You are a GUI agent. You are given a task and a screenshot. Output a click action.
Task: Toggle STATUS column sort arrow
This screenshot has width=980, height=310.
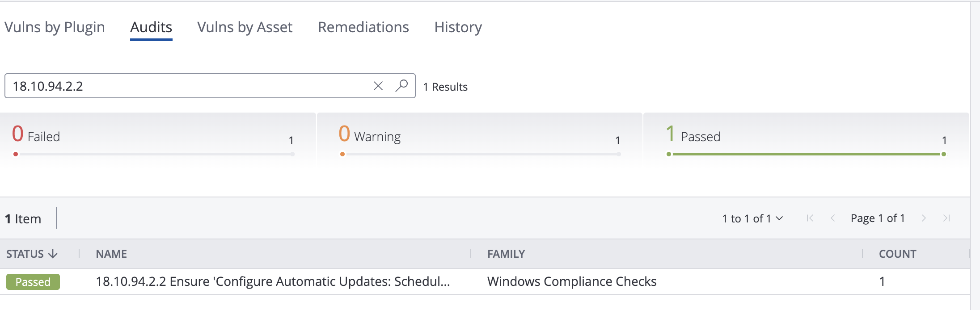coord(53,254)
